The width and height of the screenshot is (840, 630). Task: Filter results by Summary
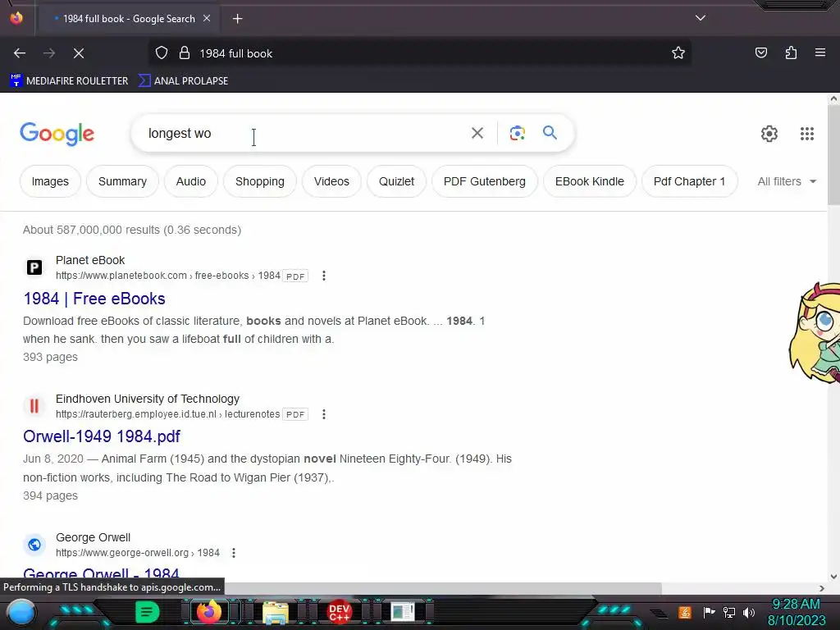(x=123, y=181)
